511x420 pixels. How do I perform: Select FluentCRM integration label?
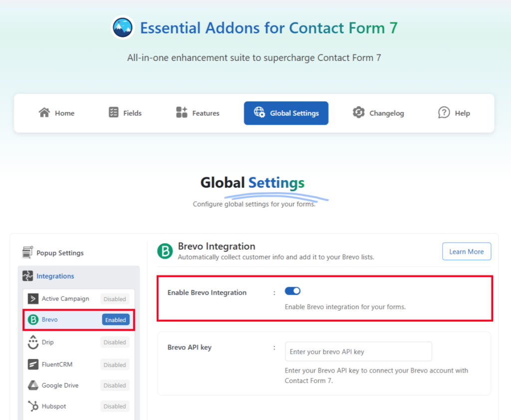tap(57, 364)
